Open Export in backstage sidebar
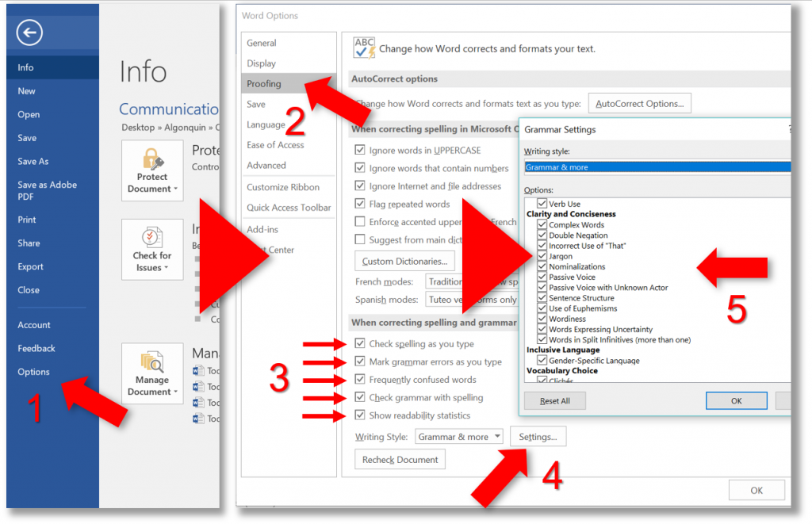This screenshot has height=524, width=812. 52,266
